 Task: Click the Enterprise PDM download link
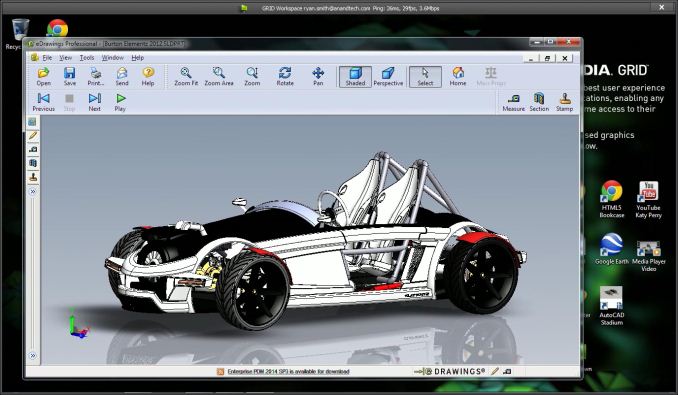(288, 371)
